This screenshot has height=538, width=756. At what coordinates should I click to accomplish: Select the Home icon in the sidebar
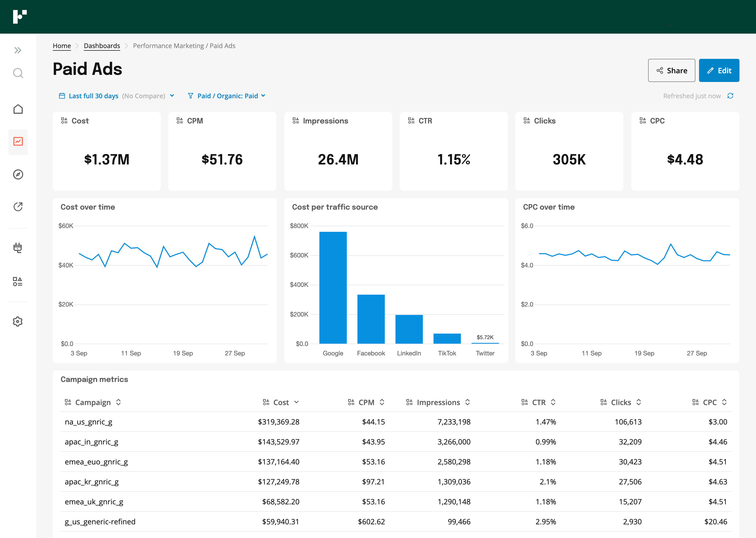(x=18, y=109)
